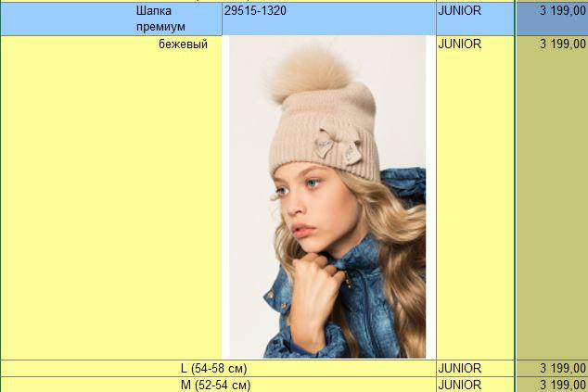This screenshot has height=392, width=588.
Task: Select the 'Шапка премиум' product name cell
Action: 111,19
